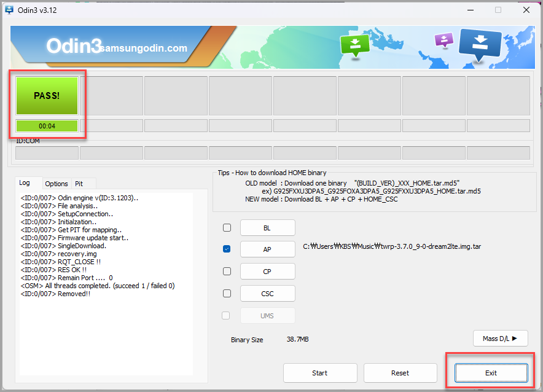The image size is (543, 392).
Task: Click the CP file button
Action: [268, 272]
